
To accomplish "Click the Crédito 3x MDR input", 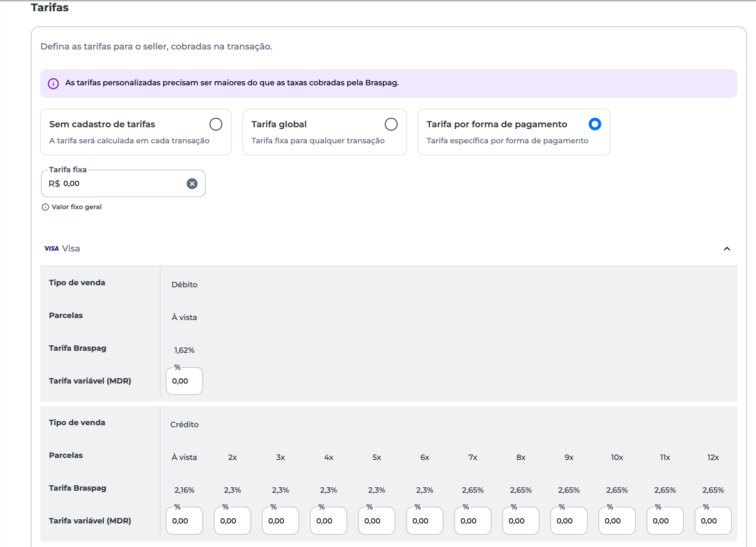I will coord(280,521).
